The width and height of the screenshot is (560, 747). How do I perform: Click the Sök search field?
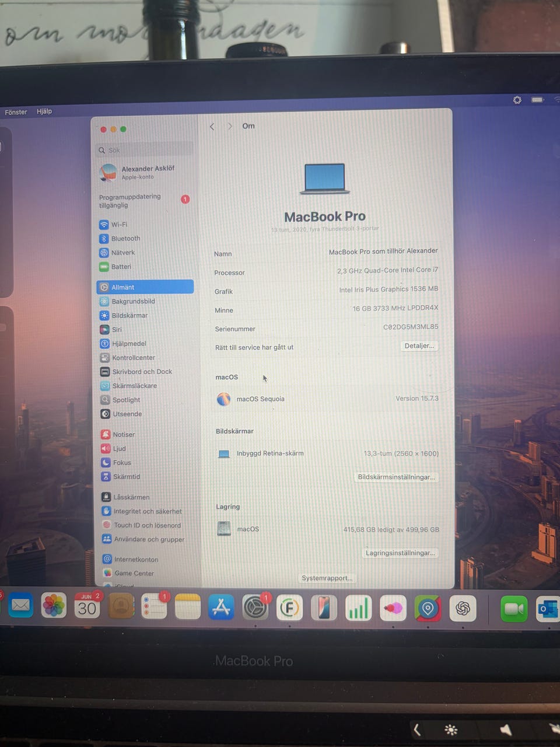coord(144,150)
